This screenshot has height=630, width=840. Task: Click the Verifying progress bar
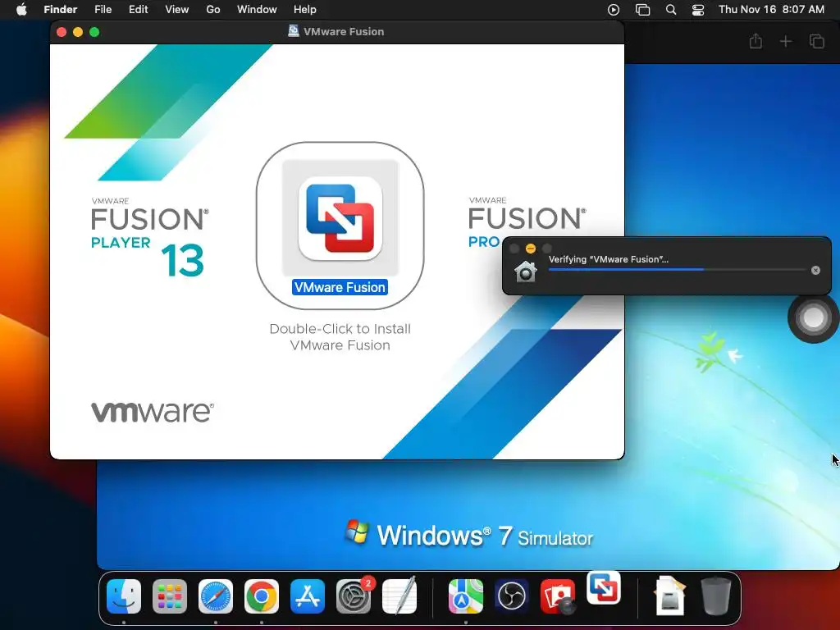coord(677,269)
